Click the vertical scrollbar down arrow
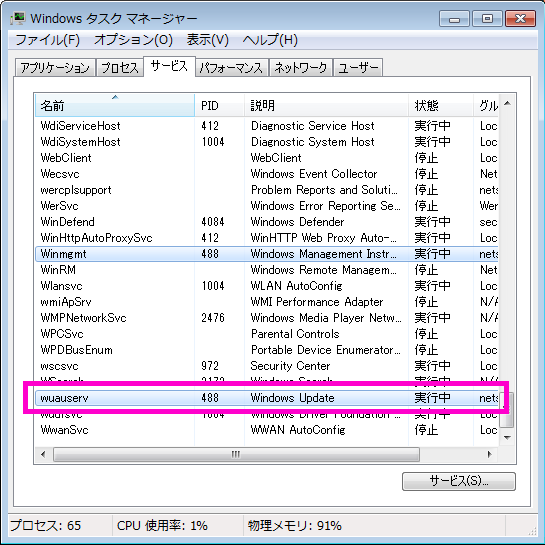 tap(507, 438)
